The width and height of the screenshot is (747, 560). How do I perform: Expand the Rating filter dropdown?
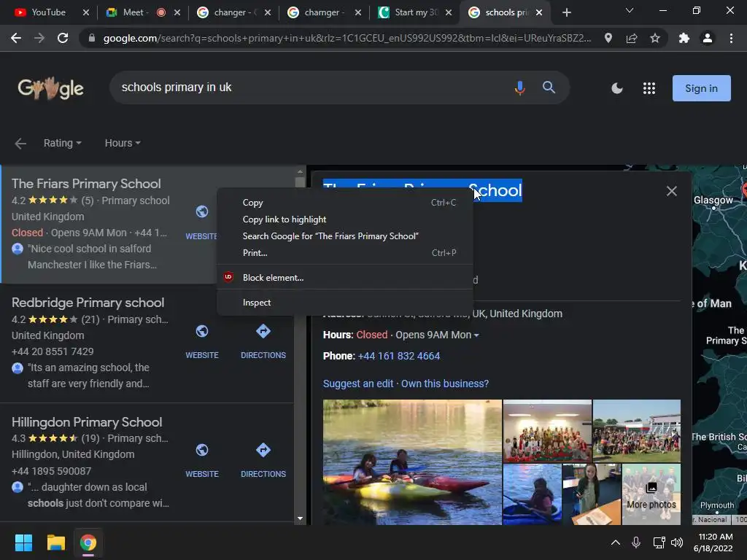[x=63, y=143]
